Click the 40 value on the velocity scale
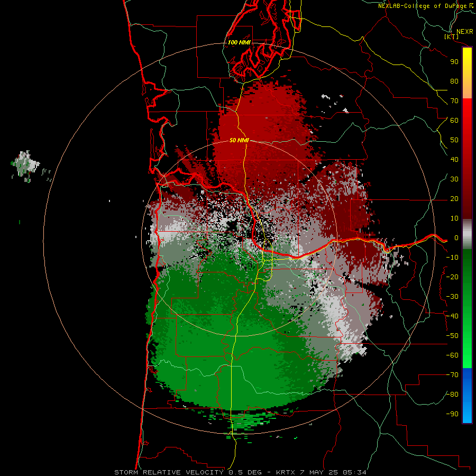476x476 pixels. 454,160
